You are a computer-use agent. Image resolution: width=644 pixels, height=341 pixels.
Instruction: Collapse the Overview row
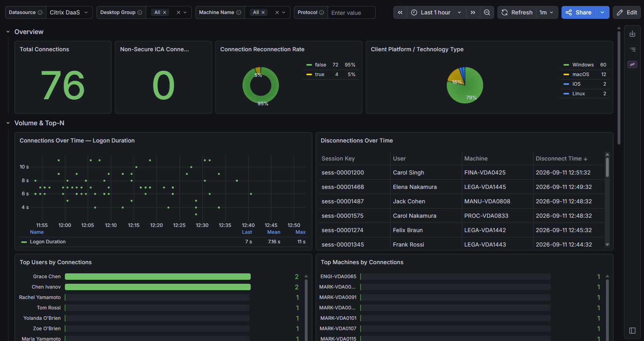coord(8,32)
